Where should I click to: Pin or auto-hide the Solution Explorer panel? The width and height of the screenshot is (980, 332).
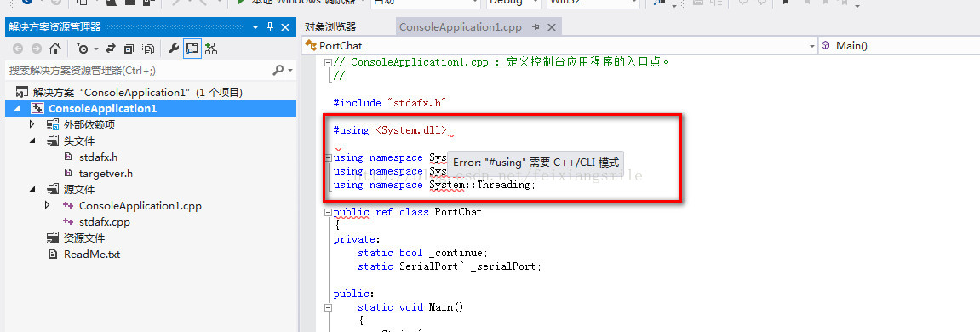(x=270, y=27)
